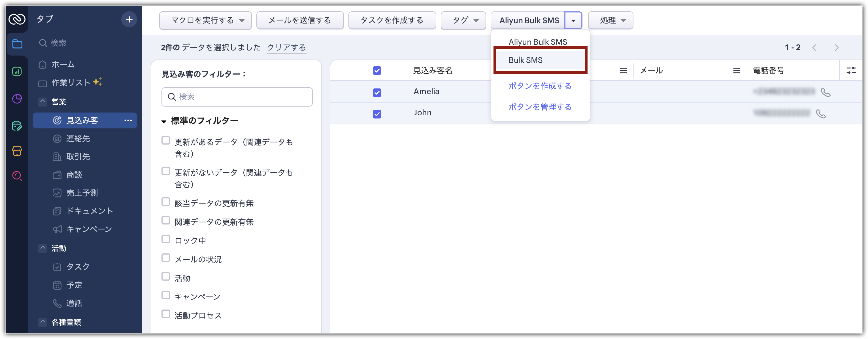Select Bulk SMS from the dropdown menu
Screen dimensions: 868x339
click(x=525, y=60)
